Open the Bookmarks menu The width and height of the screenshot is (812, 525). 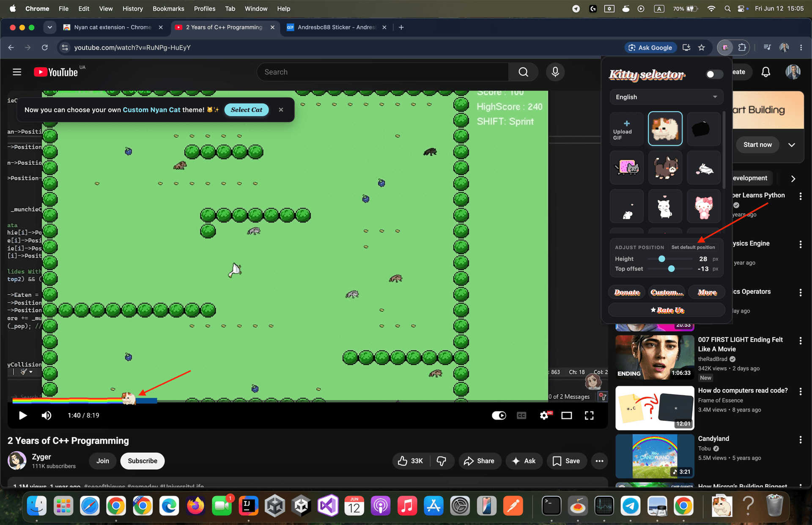tap(168, 8)
